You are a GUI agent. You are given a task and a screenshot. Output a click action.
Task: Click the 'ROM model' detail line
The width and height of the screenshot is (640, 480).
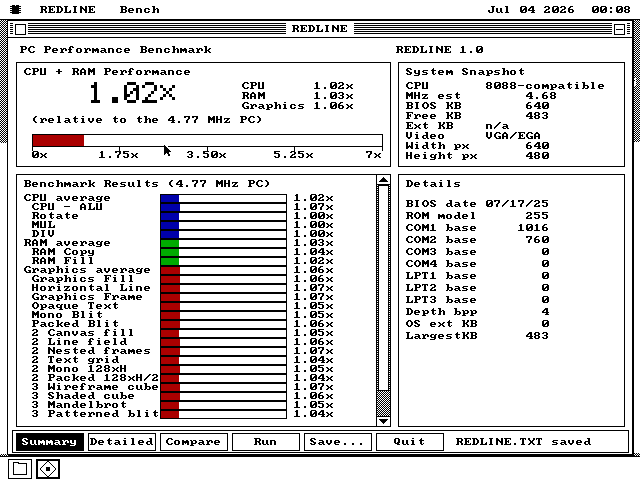click(477, 216)
